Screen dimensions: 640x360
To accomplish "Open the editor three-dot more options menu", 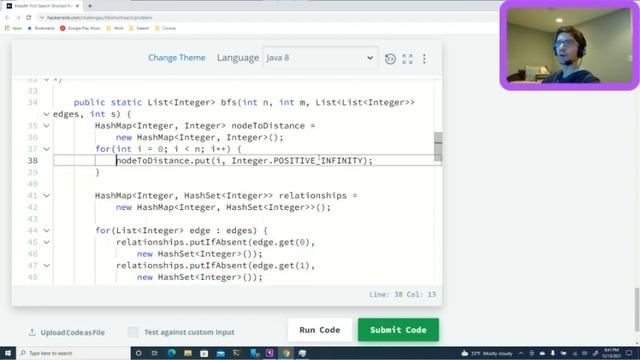I will tap(424, 59).
